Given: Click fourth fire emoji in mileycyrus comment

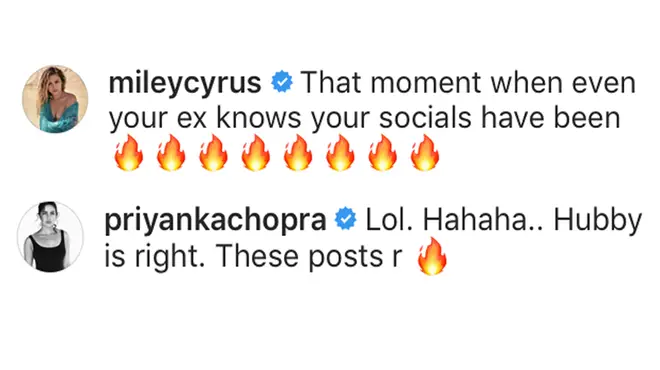Looking at the screenshot, I should click(255, 153).
